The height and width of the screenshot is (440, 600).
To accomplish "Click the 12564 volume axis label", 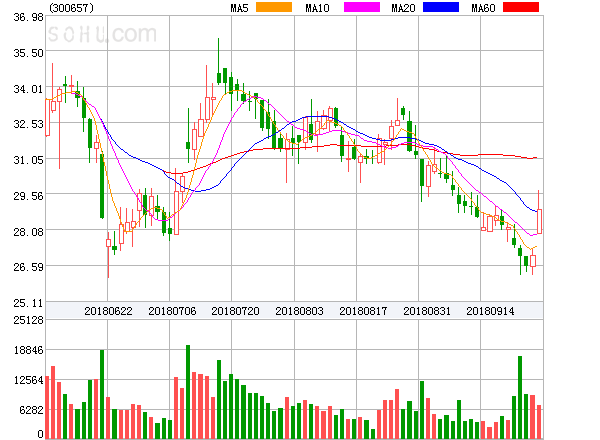I will coord(28,380).
